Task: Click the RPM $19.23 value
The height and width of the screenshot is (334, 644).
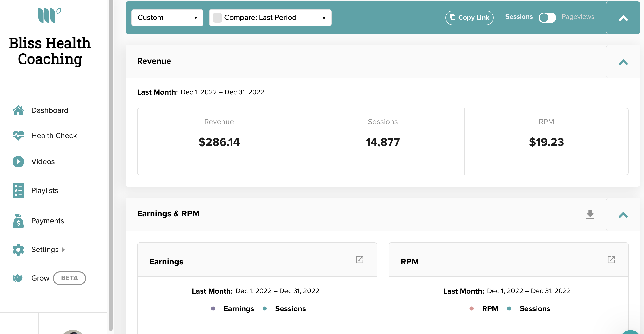Action: [x=546, y=142]
